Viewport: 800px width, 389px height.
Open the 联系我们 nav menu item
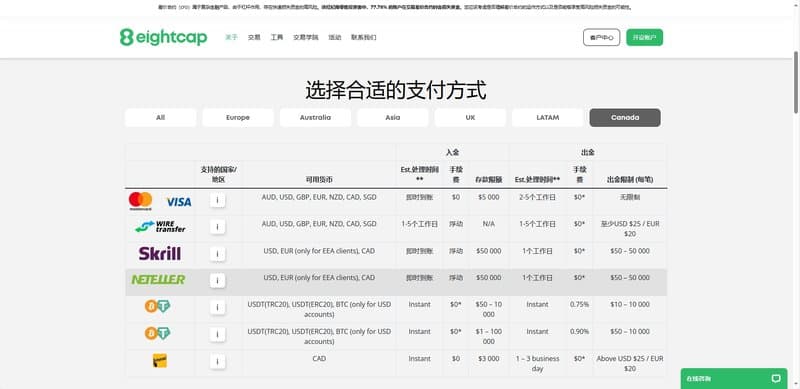tap(364, 37)
